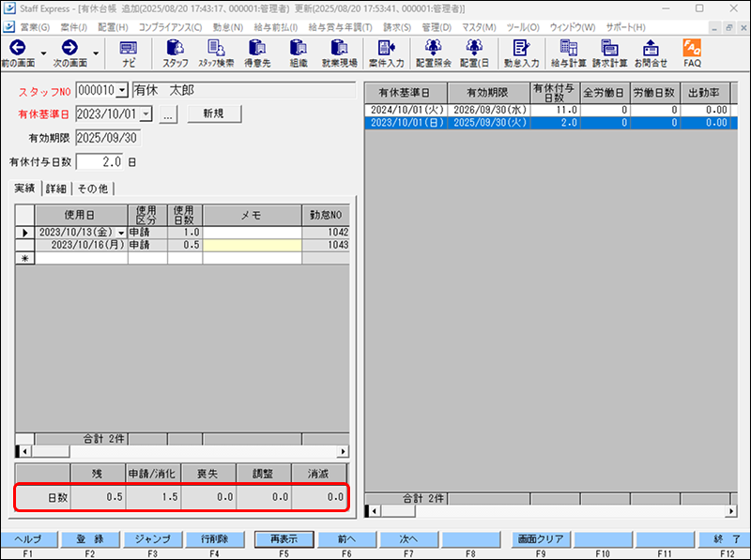Viewport: 751px width, 560px height.
Task: Switch to the 詳細 tab
Action: [x=56, y=189]
